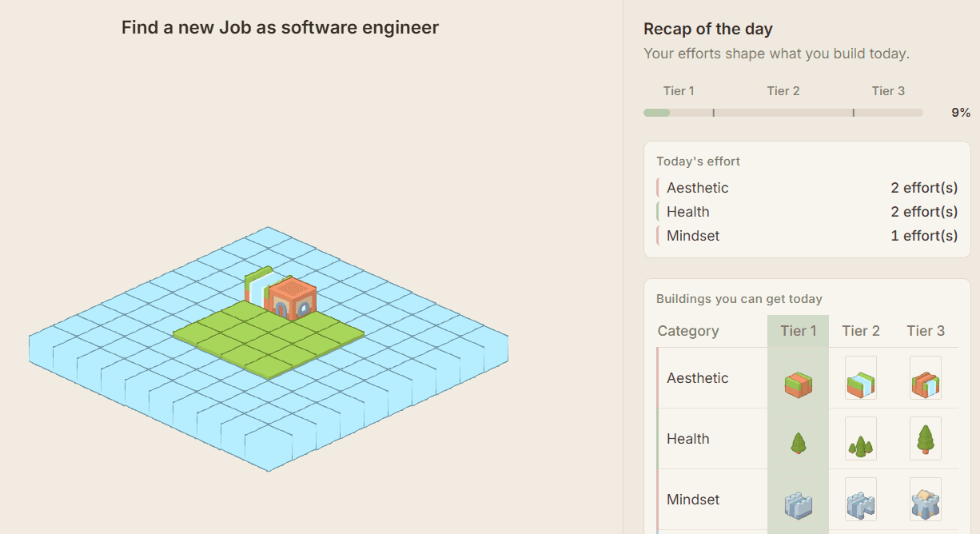Click the goal title about software engineer job
The image size is (980, 534).
pyautogui.click(x=280, y=27)
